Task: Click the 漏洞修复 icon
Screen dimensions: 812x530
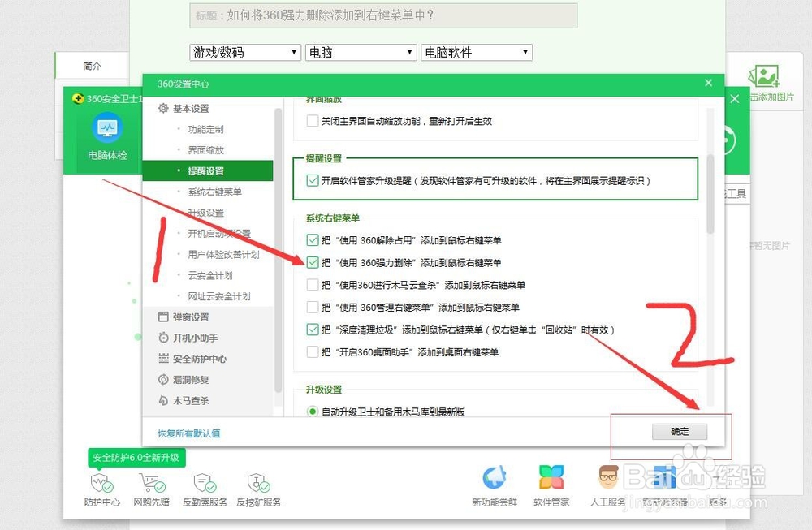Action: coord(163,379)
